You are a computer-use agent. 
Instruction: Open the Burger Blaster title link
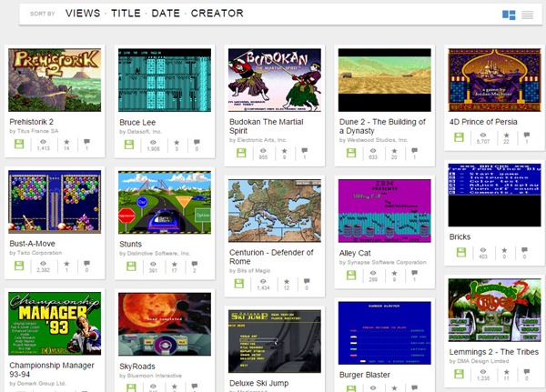[365, 375]
